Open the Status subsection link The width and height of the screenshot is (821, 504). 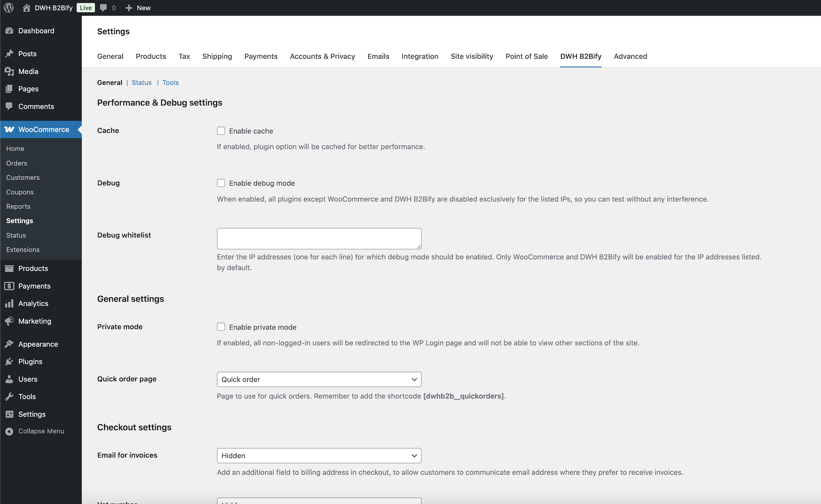click(x=142, y=82)
